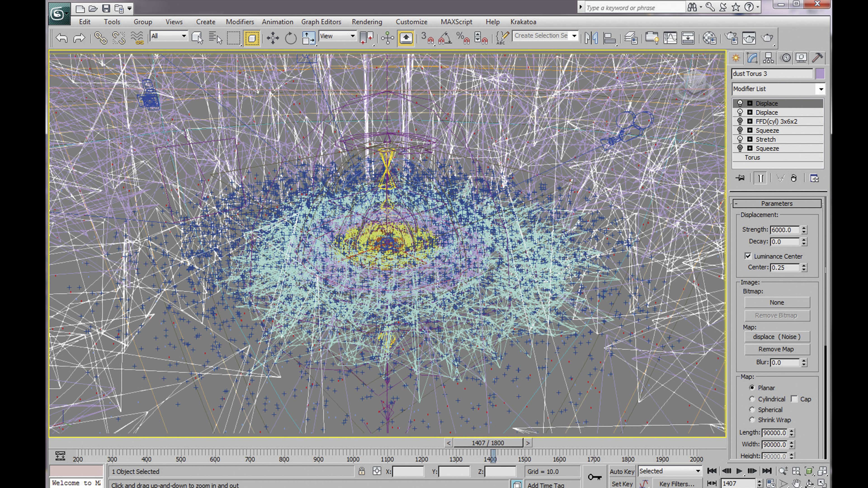Expand the Stretch modifier plus box
868x488 pixels.
tap(750, 139)
